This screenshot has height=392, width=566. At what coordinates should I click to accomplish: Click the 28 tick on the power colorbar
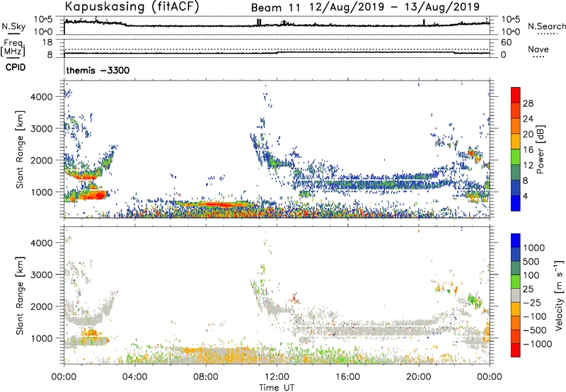click(x=528, y=103)
